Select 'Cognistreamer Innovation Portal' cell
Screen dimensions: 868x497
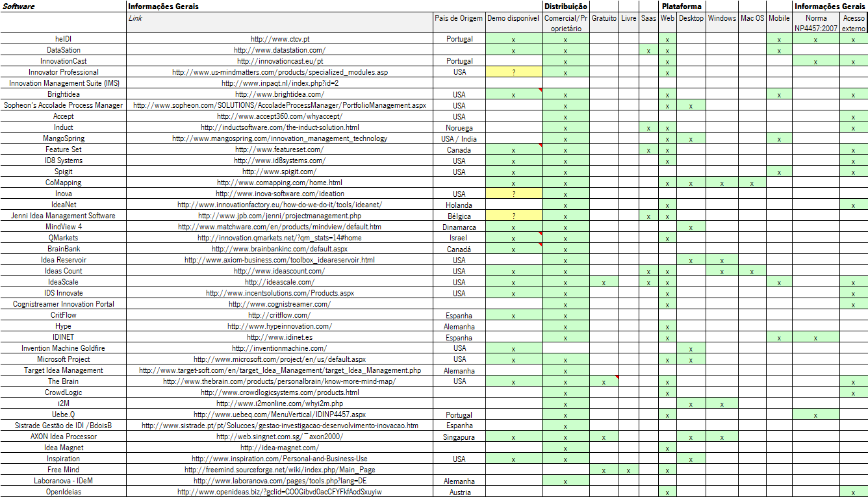point(63,304)
